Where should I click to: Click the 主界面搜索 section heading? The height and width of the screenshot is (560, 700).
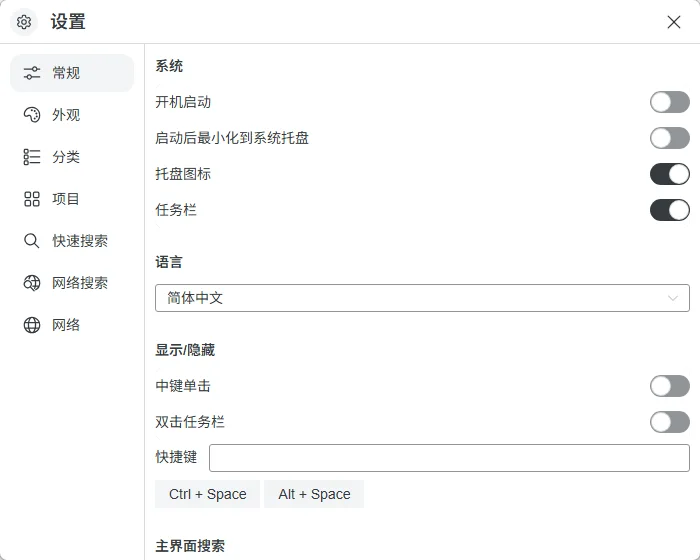(190, 546)
